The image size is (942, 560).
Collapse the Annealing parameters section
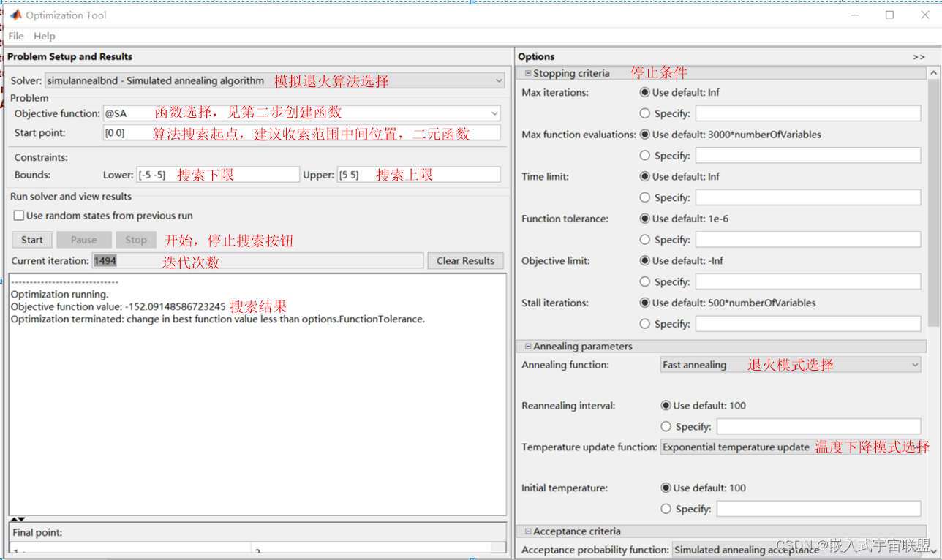(527, 346)
